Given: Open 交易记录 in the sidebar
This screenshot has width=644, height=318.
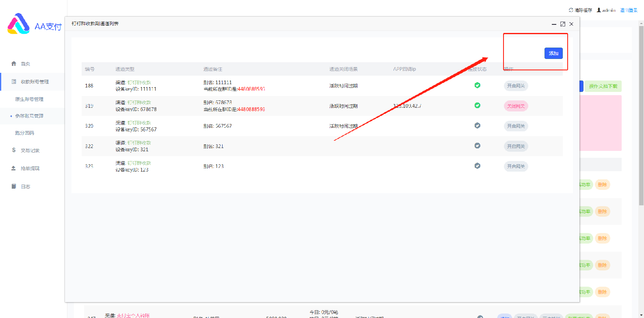Looking at the screenshot, I should (x=30, y=150).
